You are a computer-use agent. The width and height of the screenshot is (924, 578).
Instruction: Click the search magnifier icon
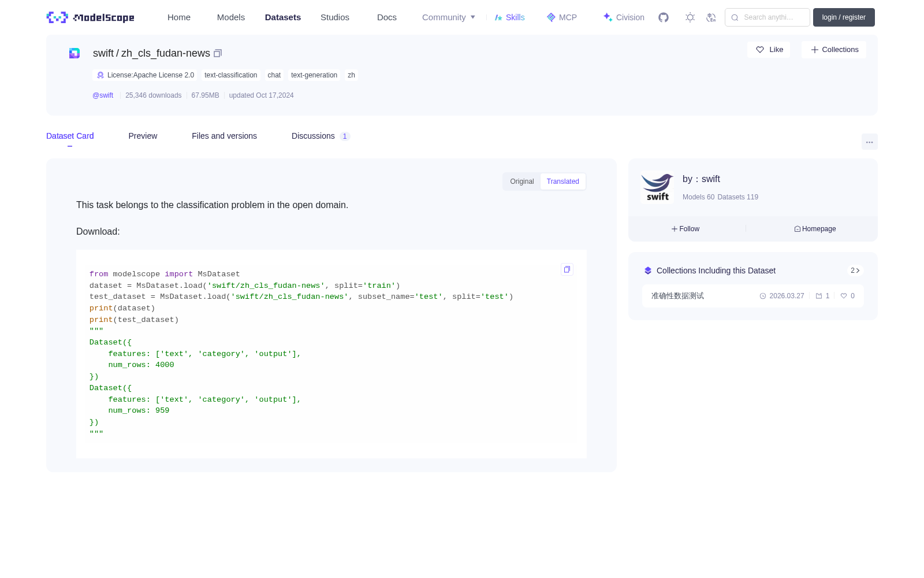click(735, 17)
